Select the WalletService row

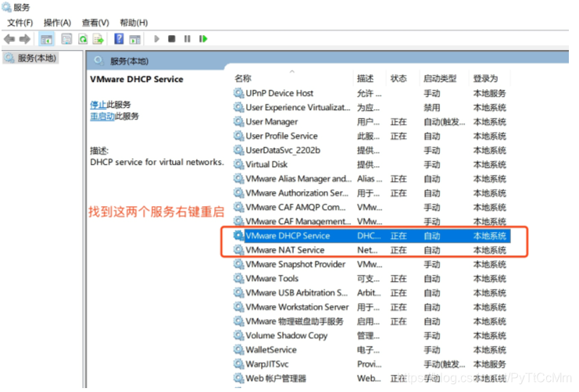click(x=371, y=350)
